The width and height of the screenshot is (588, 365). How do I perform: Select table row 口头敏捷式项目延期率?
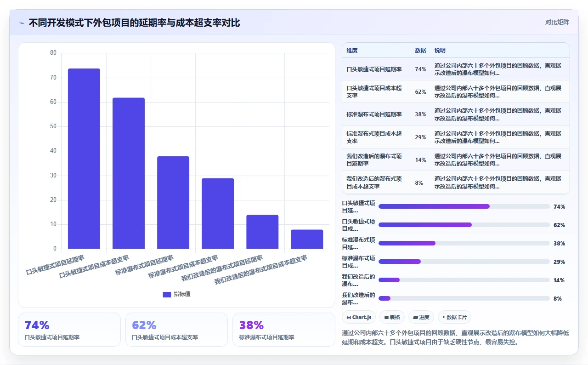click(456, 69)
